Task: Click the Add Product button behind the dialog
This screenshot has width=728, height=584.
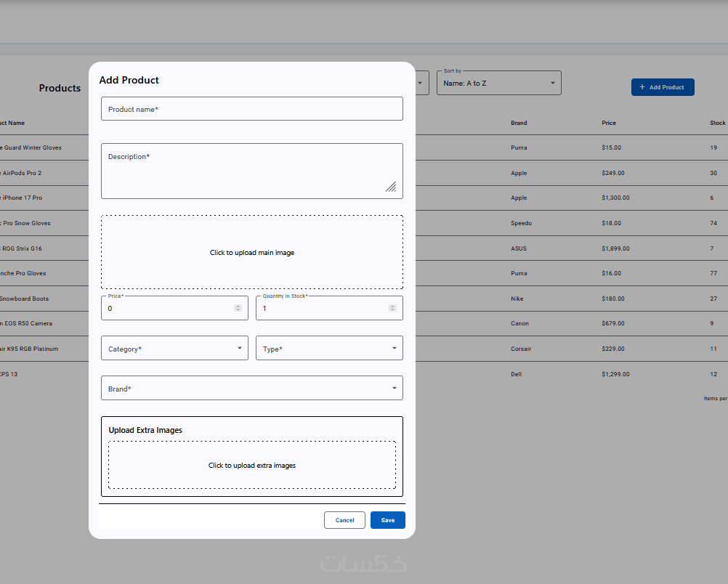Action: [663, 87]
